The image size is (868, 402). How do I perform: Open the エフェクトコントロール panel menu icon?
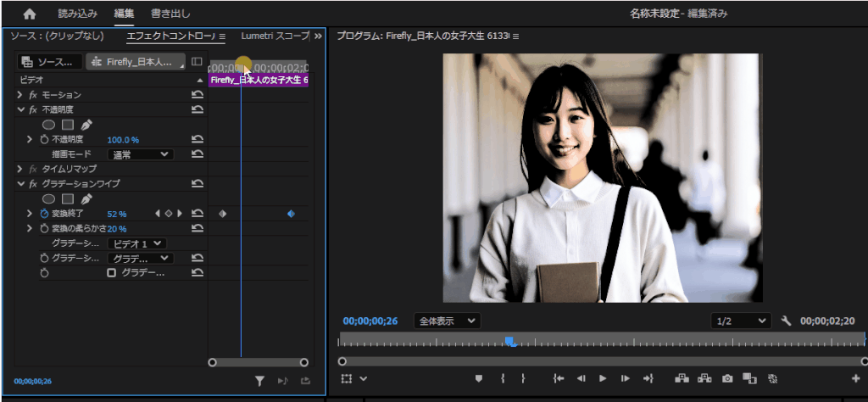pyautogui.click(x=222, y=36)
